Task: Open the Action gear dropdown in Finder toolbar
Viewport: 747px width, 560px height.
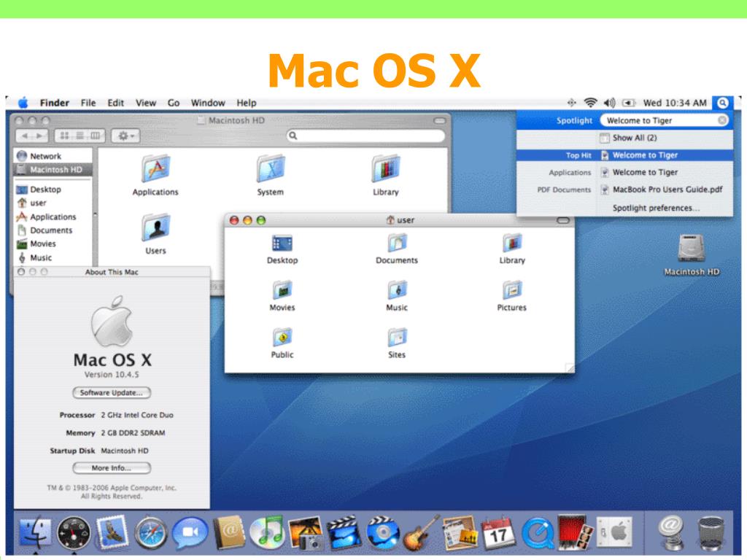Action: (x=125, y=136)
